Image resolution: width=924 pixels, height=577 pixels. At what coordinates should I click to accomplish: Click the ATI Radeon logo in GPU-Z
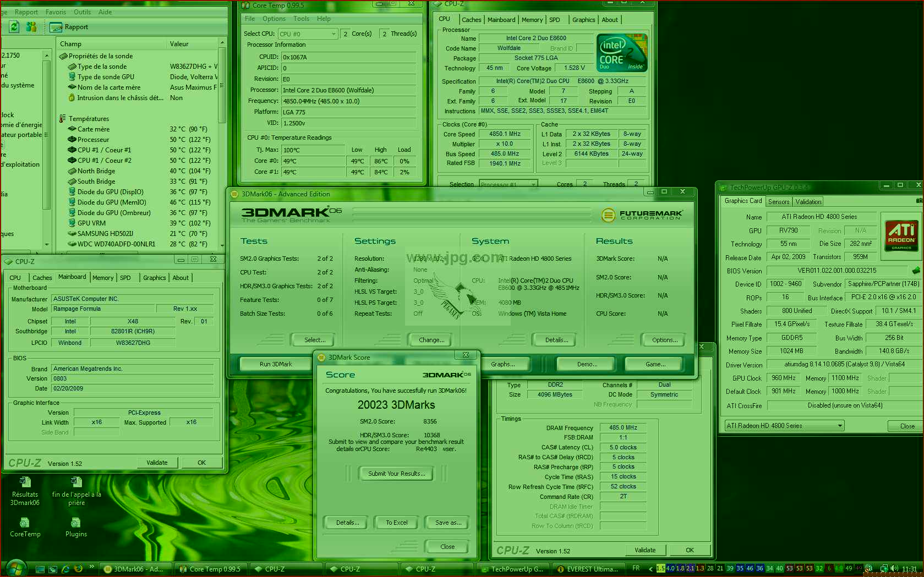click(901, 235)
